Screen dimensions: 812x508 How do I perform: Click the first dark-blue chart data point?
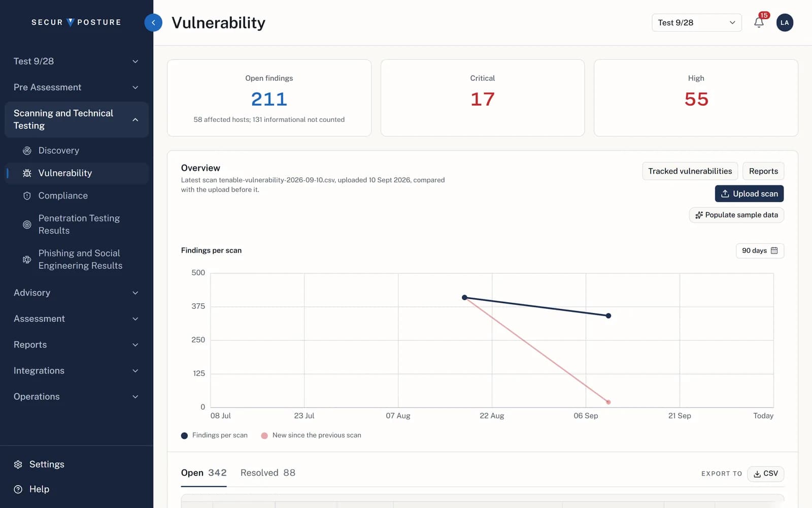tap(464, 298)
